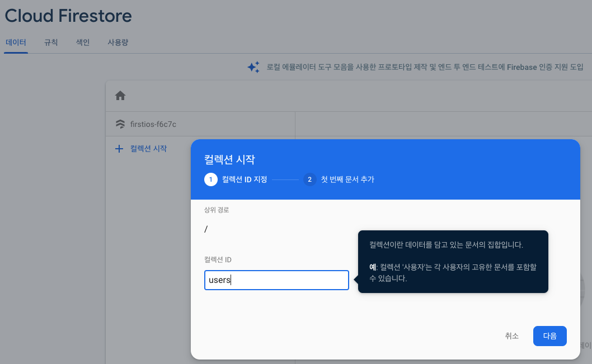
Task: Open the 사용량 tab
Action: pyautogui.click(x=118, y=42)
